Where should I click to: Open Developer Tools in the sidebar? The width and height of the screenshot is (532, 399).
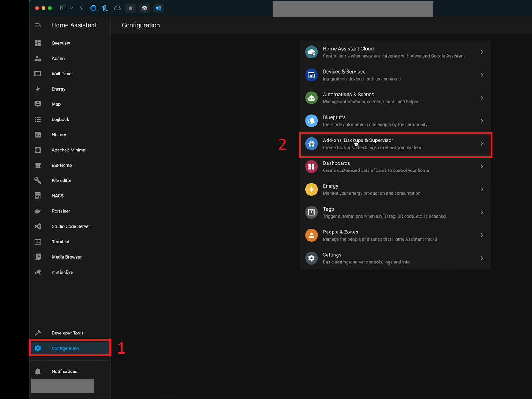pos(68,333)
